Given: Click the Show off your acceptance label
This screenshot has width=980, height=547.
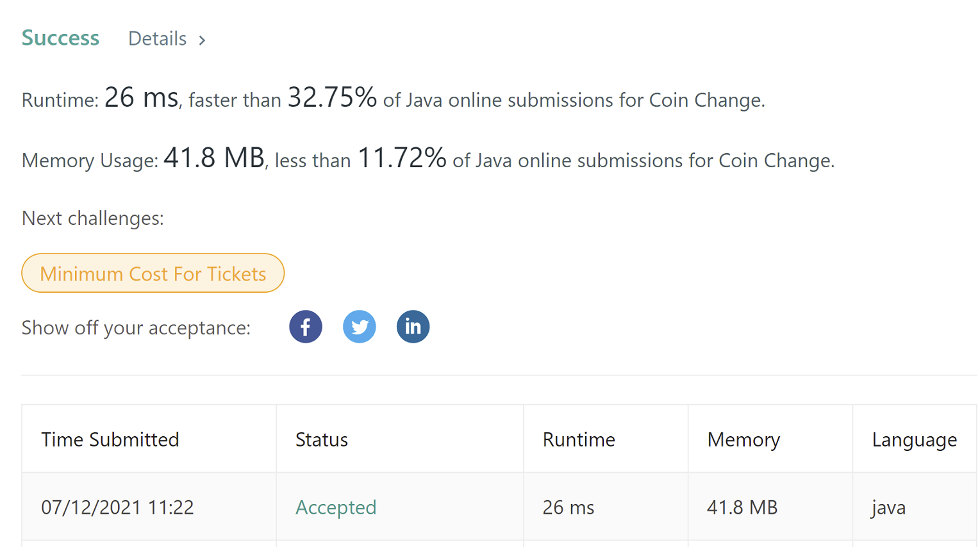Looking at the screenshot, I should (136, 327).
